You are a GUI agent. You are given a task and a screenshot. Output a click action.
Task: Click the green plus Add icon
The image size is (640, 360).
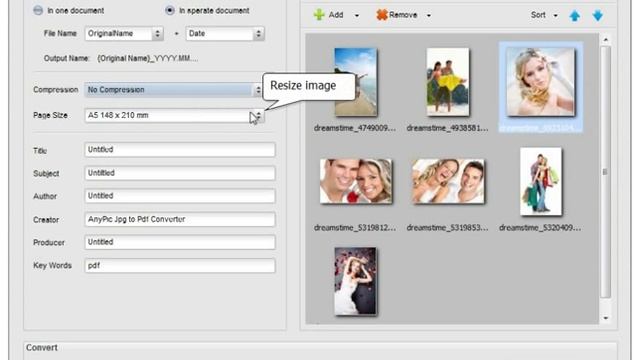pyautogui.click(x=319, y=15)
